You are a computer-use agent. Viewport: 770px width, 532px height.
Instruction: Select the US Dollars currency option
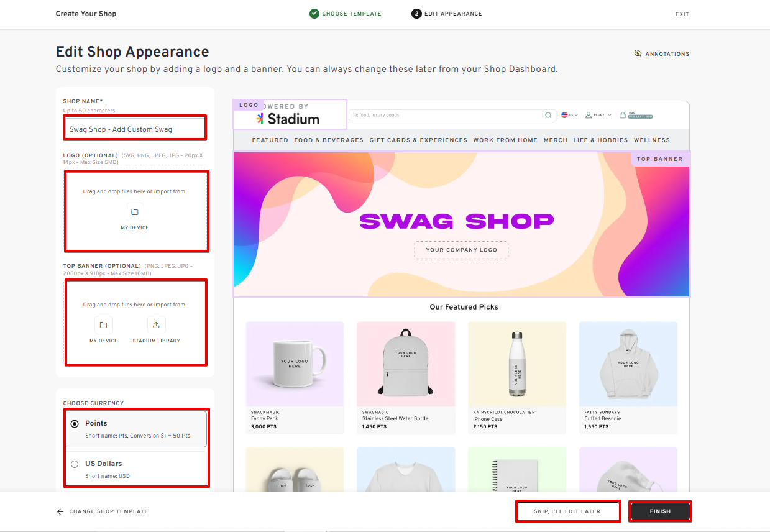tap(75, 464)
